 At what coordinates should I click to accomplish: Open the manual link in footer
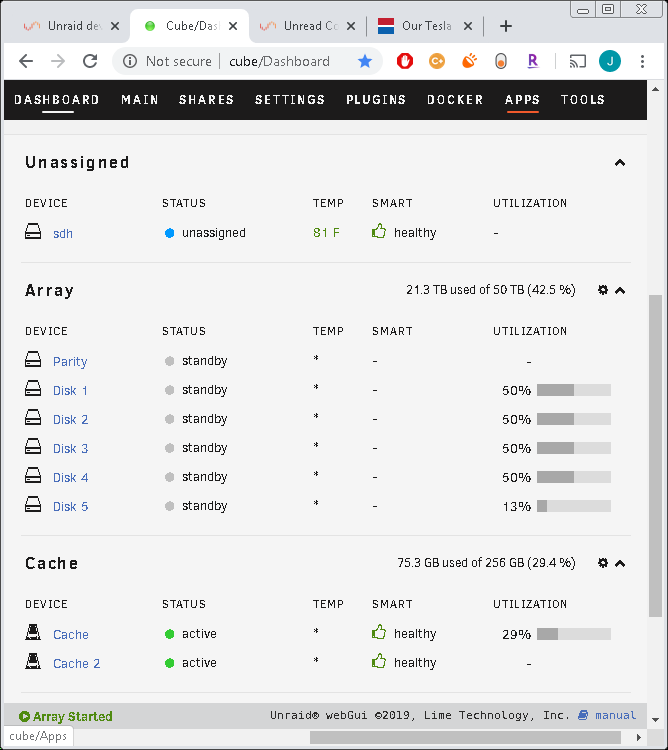point(615,715)
